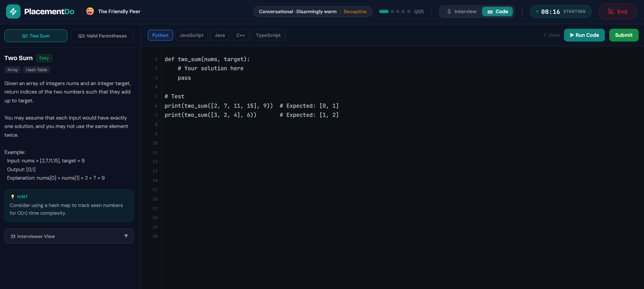Click line number 10 in gutter
The image size is (644, 289).
[x=155, y=143]
